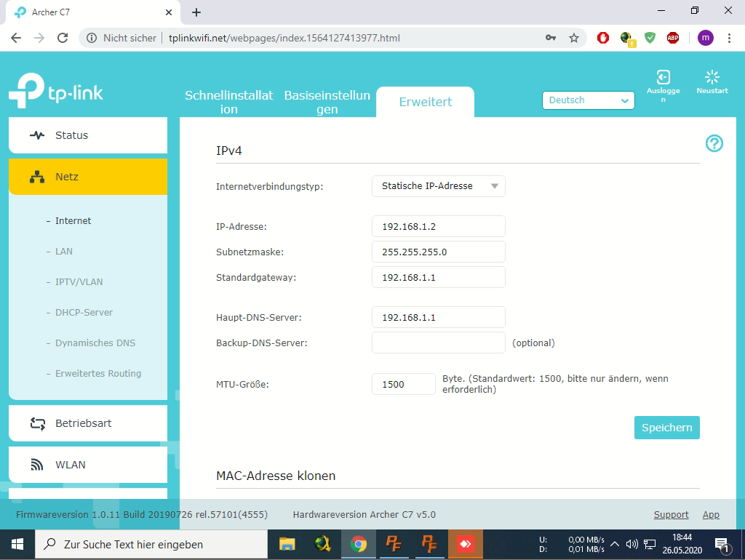Screen dimensions: 745x560
Task: Open File Explorer from the taskbar
Action: coord(287,544)
